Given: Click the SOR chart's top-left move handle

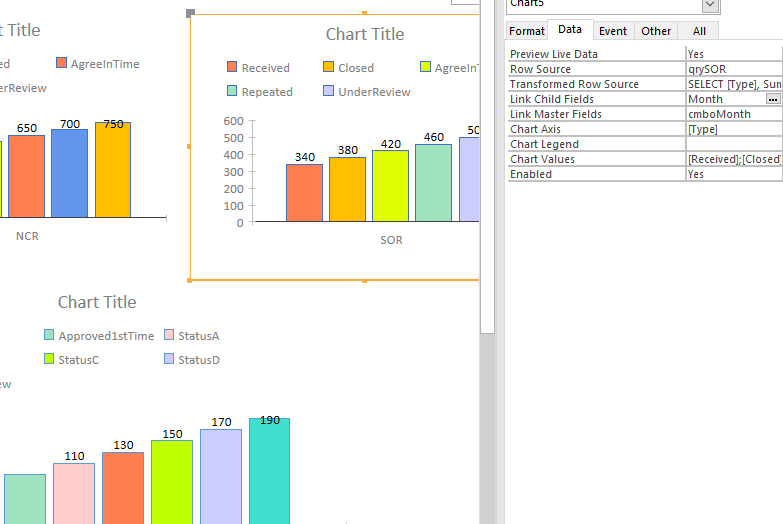Looking at the screenshot, I should click(190, 13).
